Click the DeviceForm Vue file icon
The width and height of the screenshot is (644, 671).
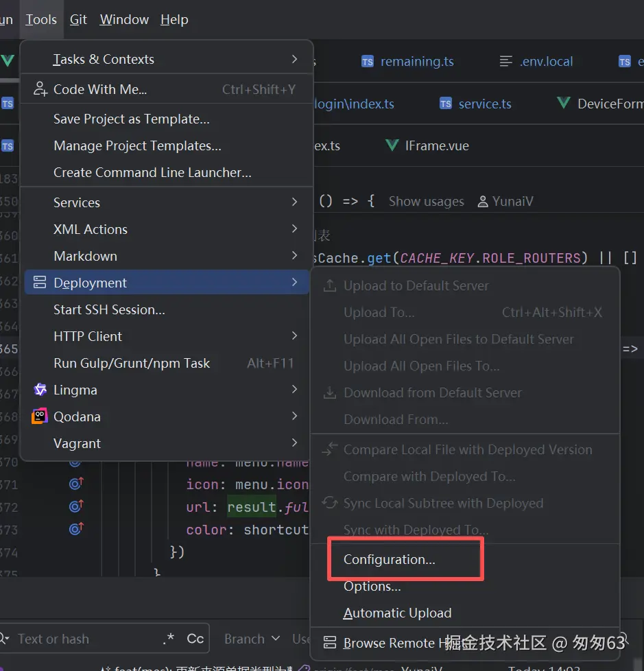pyautogui.click(x=564, y=103)
